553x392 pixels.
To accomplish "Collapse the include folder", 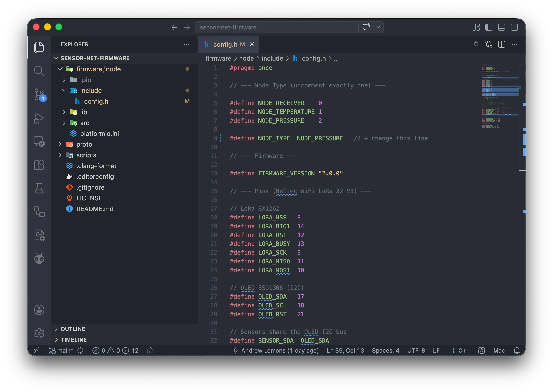I will coord(124,91).
